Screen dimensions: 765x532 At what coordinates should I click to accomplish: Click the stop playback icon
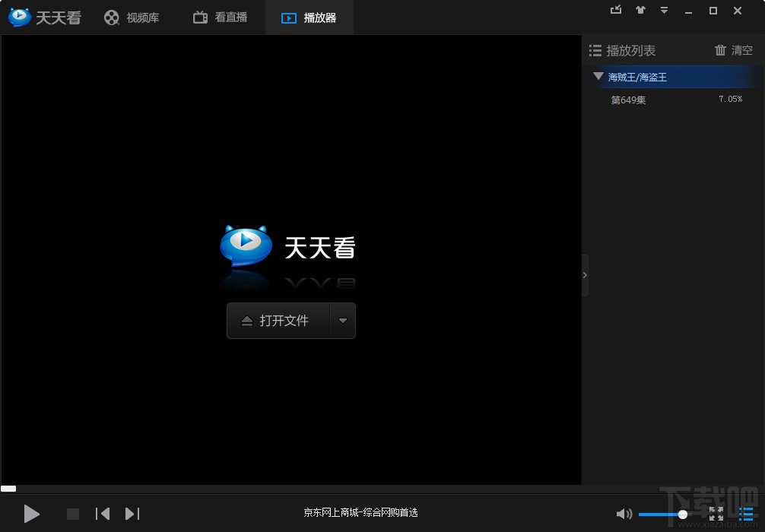[72, 514]
